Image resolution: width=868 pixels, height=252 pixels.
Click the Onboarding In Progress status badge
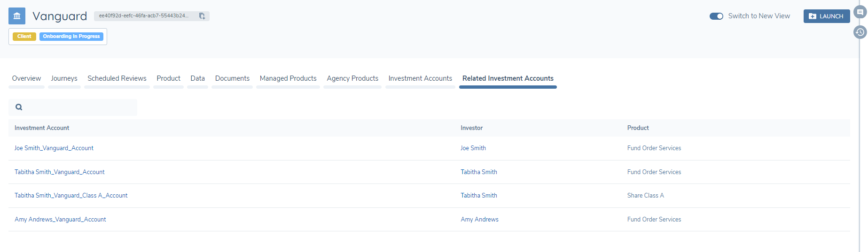[x=71, y=36]
